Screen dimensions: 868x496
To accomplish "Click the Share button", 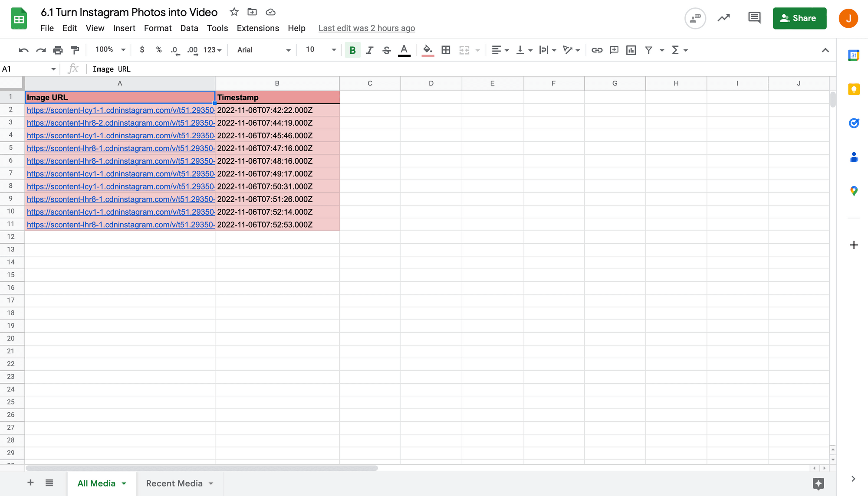I will [x=800, y=18].
